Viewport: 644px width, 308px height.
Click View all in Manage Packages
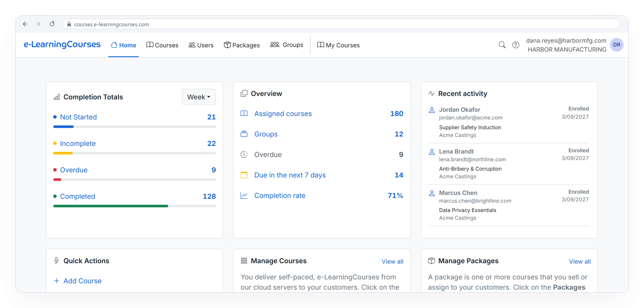pos(580,262)
